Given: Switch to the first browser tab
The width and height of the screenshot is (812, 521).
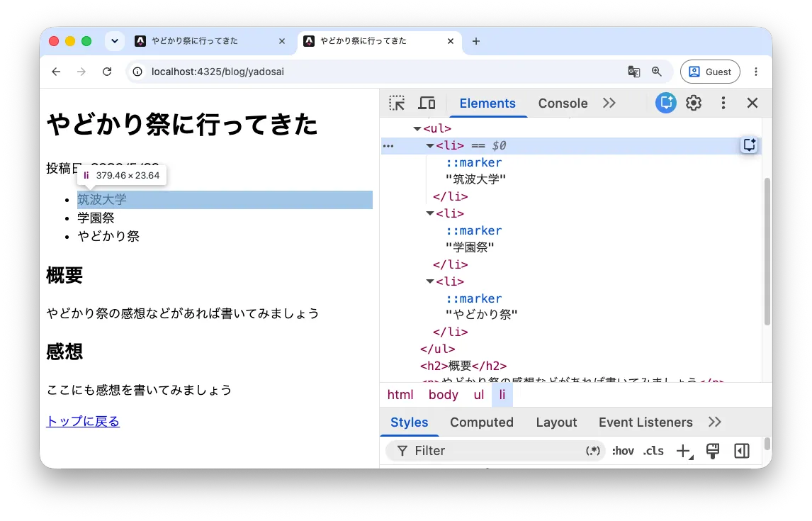Looking at the screenshot, I should pos(209,41).
